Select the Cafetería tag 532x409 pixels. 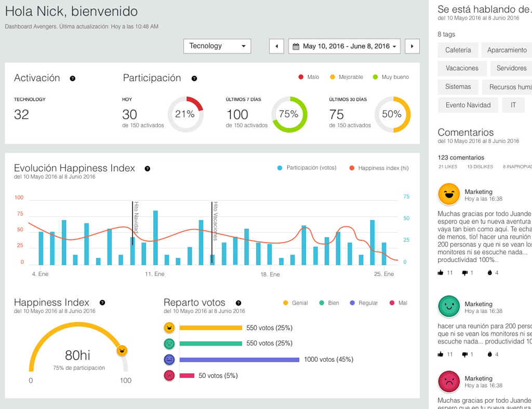[458, 50]
